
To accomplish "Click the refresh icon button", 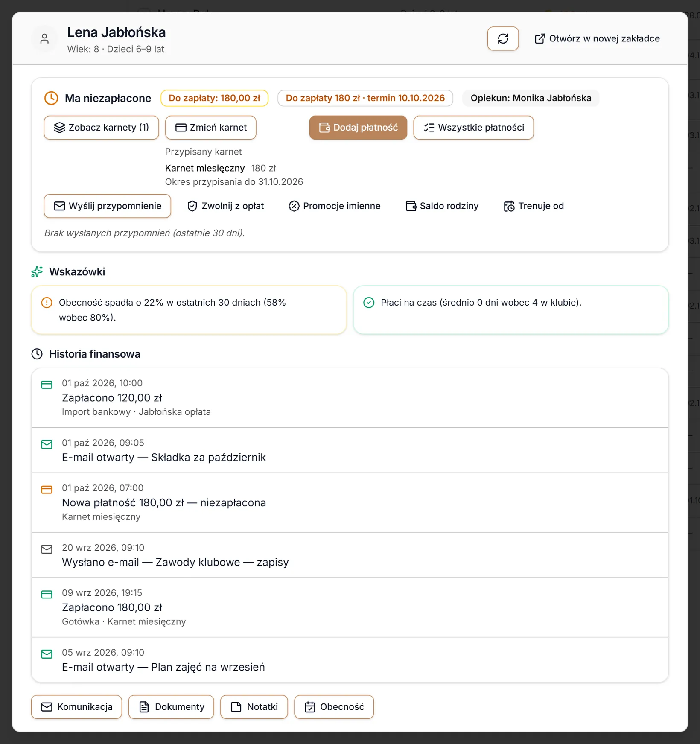I will [x=503, y=39].
